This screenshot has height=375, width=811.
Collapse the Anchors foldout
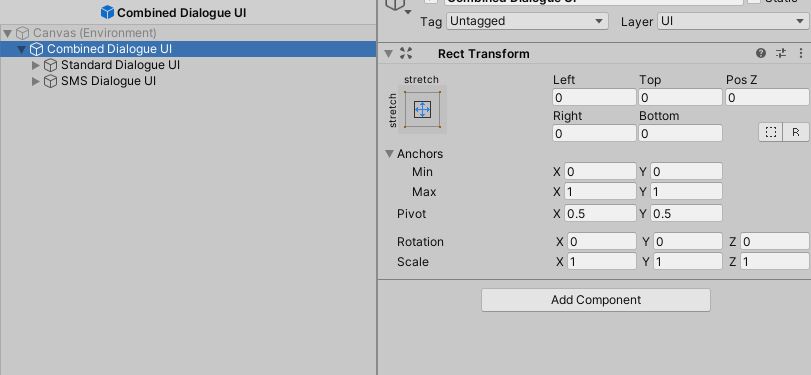(389, 154)
